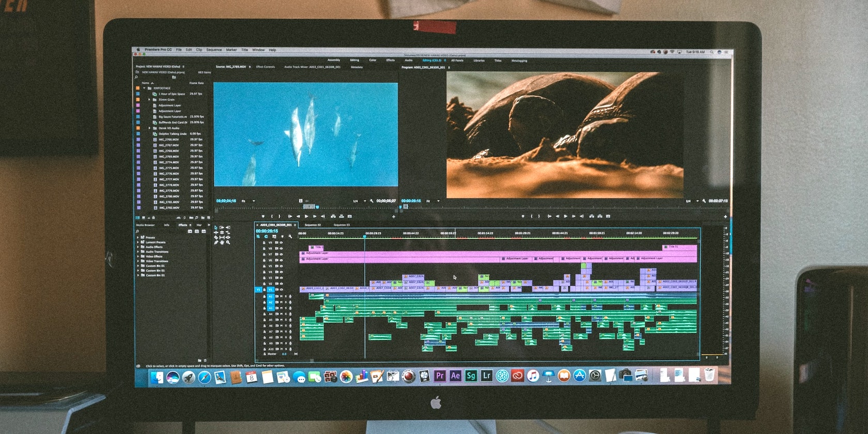Switch to the Sequence 02 timeline tab
This screenshot has height=434, width=868.
313,225
